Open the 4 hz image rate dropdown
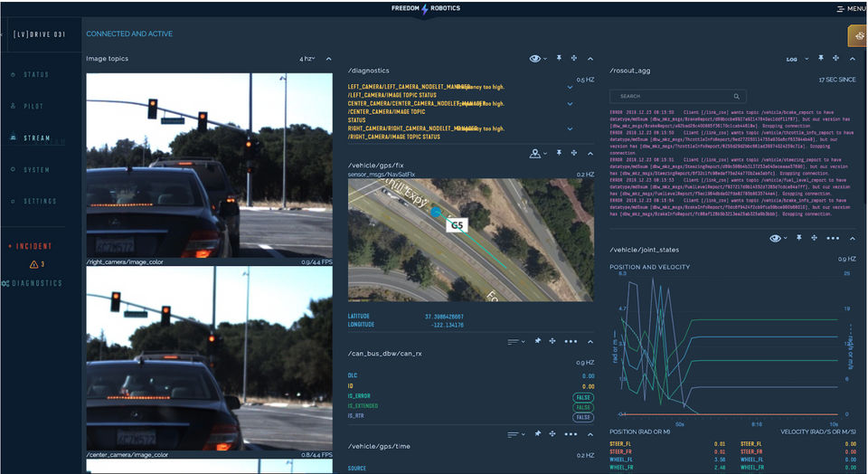 click(x=307, y=59)
